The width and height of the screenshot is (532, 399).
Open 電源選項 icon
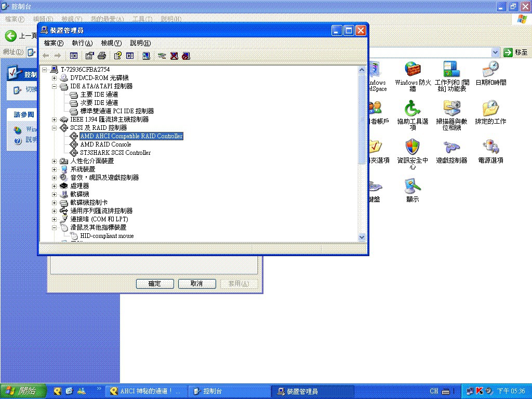pos(490,151)
